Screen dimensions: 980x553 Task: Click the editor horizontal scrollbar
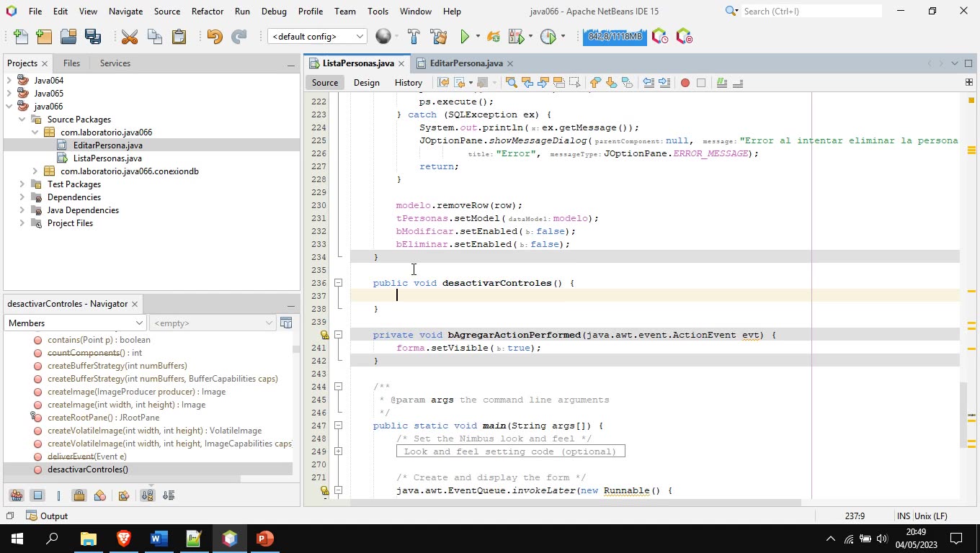click(576, 503)
